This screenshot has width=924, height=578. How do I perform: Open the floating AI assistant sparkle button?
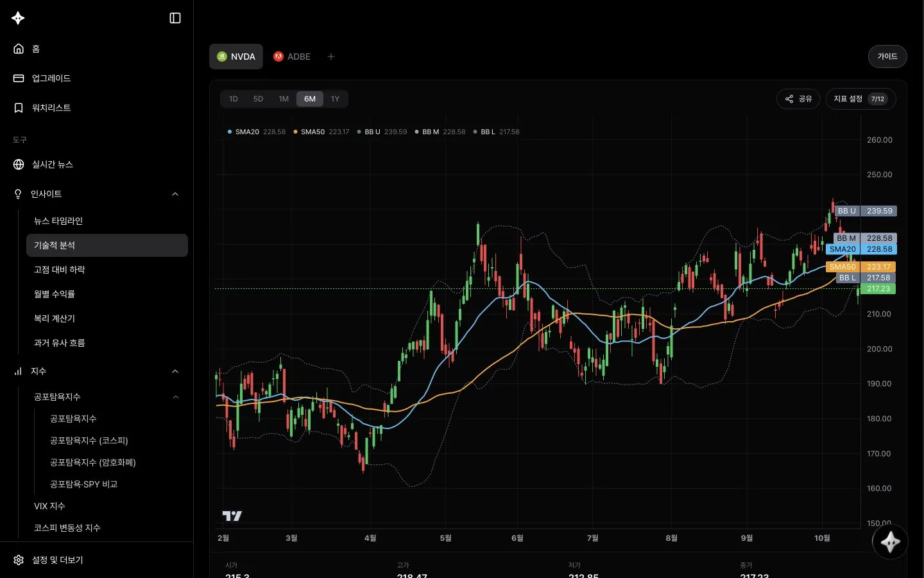(x=890, y=542)
